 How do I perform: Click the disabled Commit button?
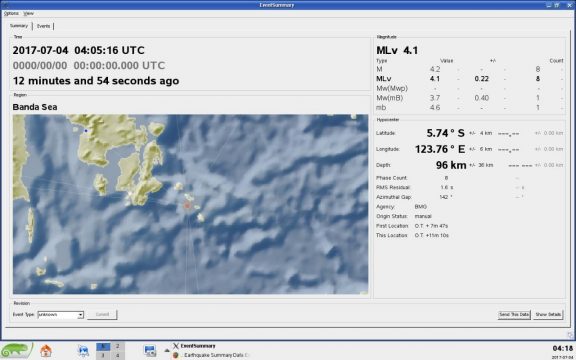pos(102,314)
